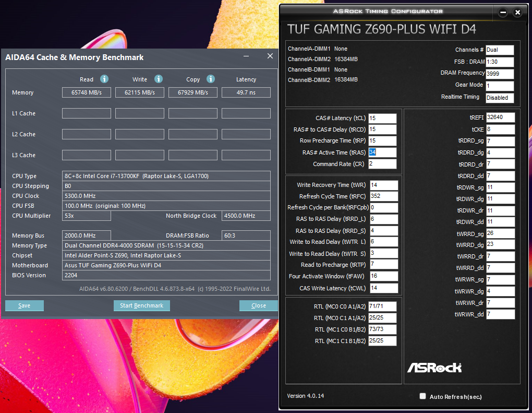
Task: Click the CAS Write Latency (tCWL) field
Action: 384,288
